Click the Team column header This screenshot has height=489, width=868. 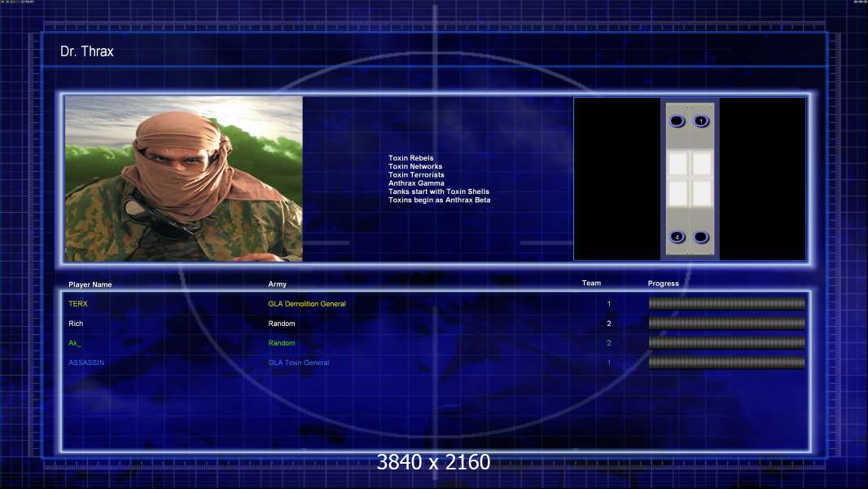pyautogui.click(x=591, y=283)
